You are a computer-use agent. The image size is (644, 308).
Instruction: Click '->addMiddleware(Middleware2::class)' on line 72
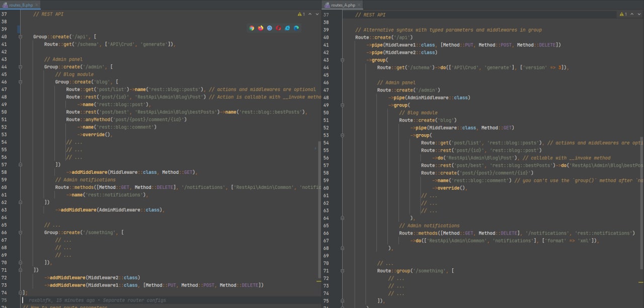[92, 277]
